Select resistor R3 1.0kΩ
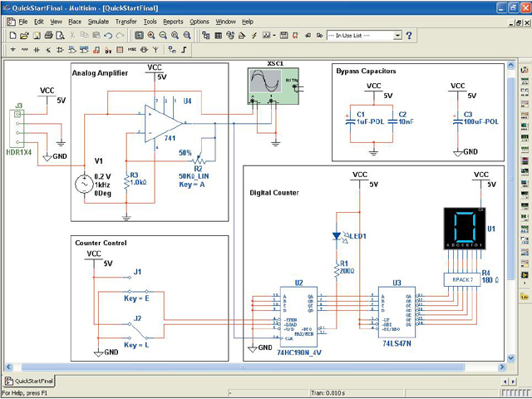The width and height of the screenshot is (532, 399). pyautogui.click(x=126, y=183)
